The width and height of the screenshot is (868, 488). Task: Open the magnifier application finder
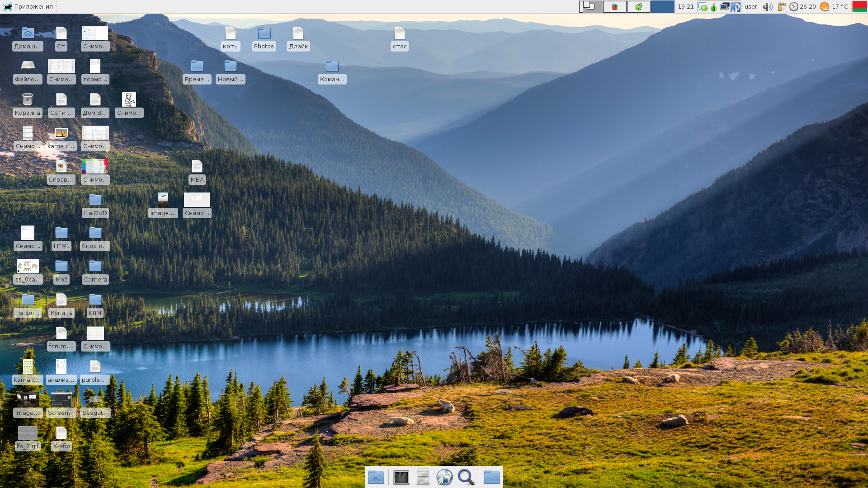click(466, 477)
